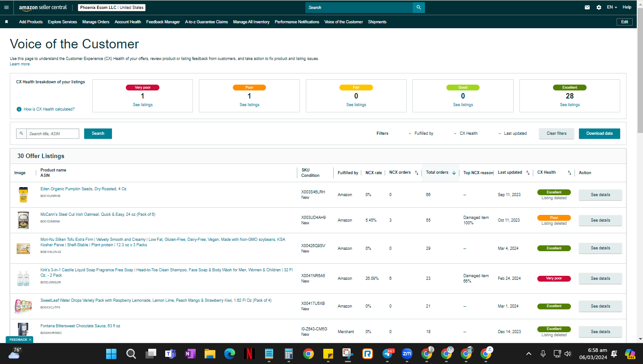
Task: Open Sticky Notes from taskbar
Action: coord(328,354)
